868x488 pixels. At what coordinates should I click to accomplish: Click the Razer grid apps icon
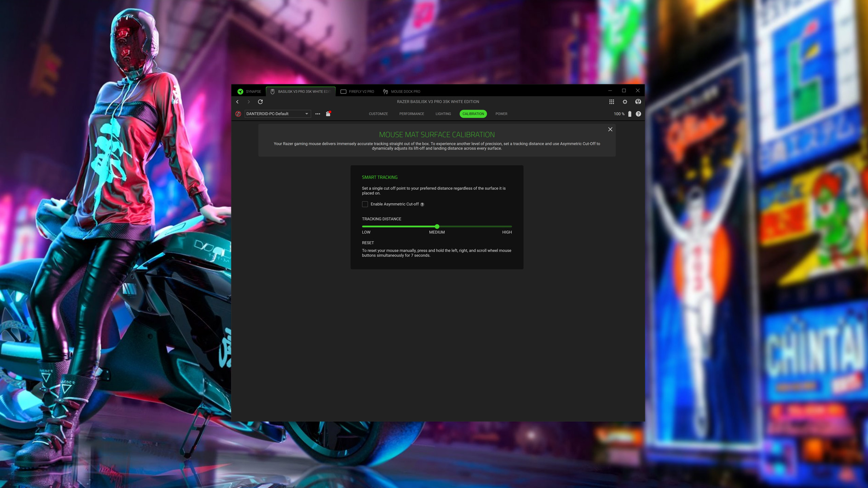(x=612, y=101)
